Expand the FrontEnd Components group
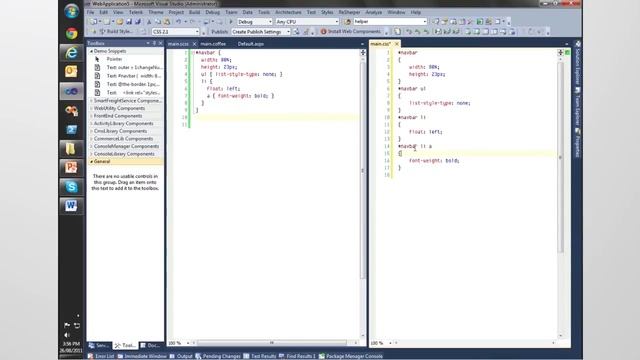 point(91,116)
